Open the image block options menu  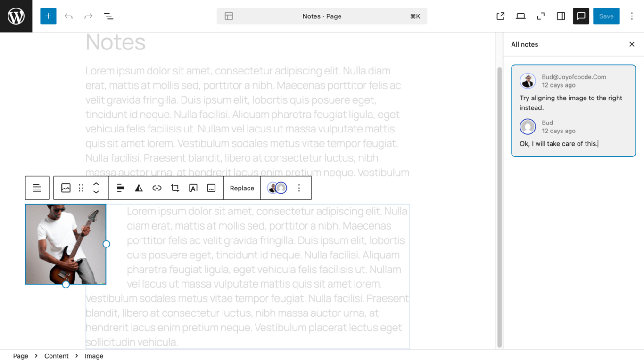pyautogui.click(x=299, y=188)
